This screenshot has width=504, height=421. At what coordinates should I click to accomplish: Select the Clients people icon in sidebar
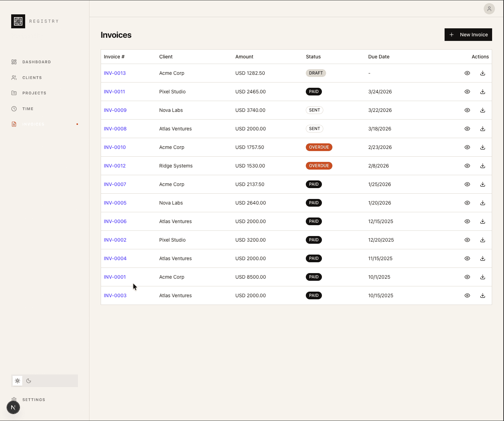(x=14, y=77)
